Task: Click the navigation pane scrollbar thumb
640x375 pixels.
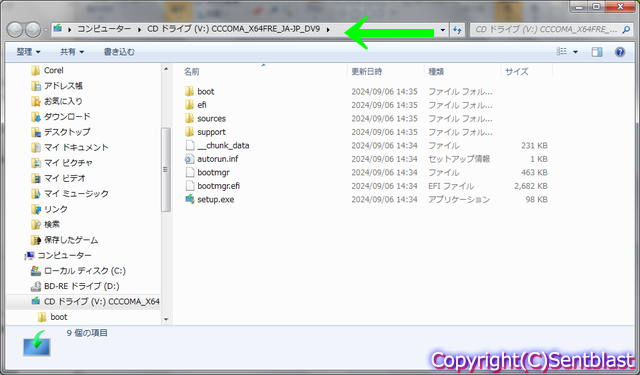Action: tap(166, 169)
